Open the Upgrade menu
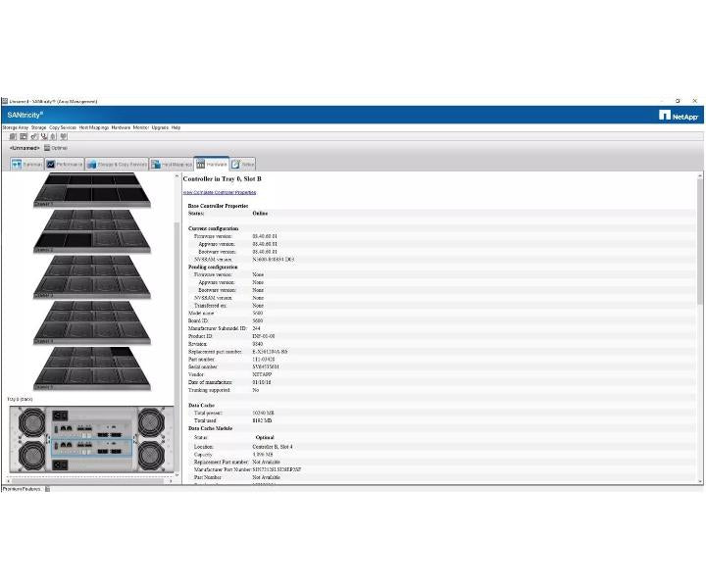The width and height of the screenshot is (706, 588). tap(160, 127)
